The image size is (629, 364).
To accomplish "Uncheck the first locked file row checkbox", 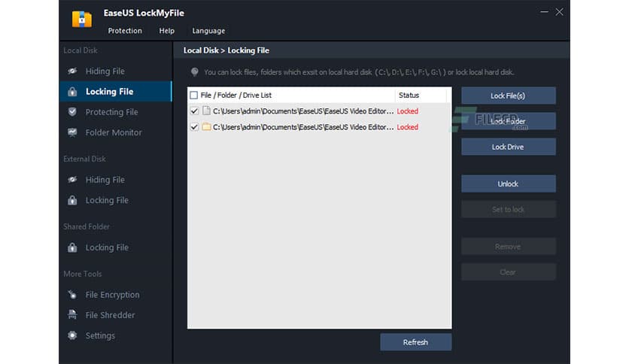I will pos(194,111).
